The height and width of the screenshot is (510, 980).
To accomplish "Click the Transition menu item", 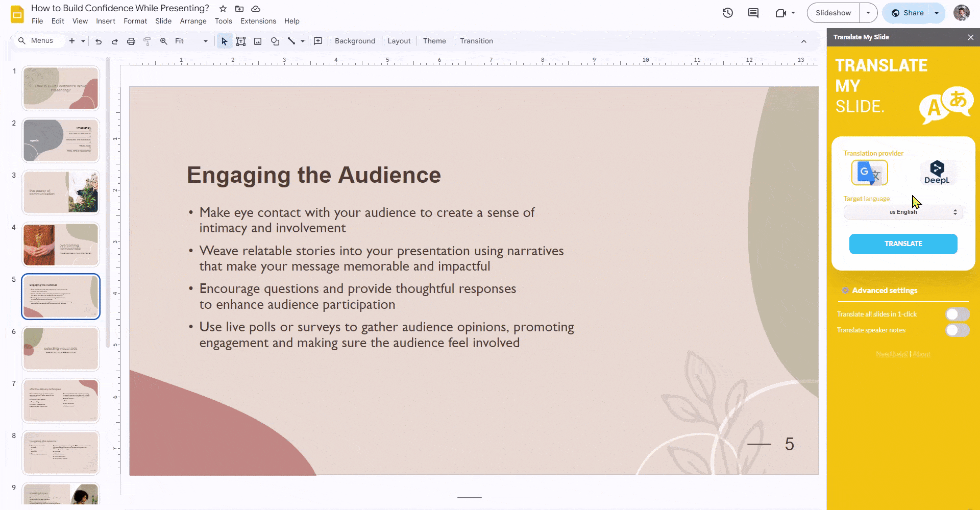I will pyautogui.click(x=476, y=41).
